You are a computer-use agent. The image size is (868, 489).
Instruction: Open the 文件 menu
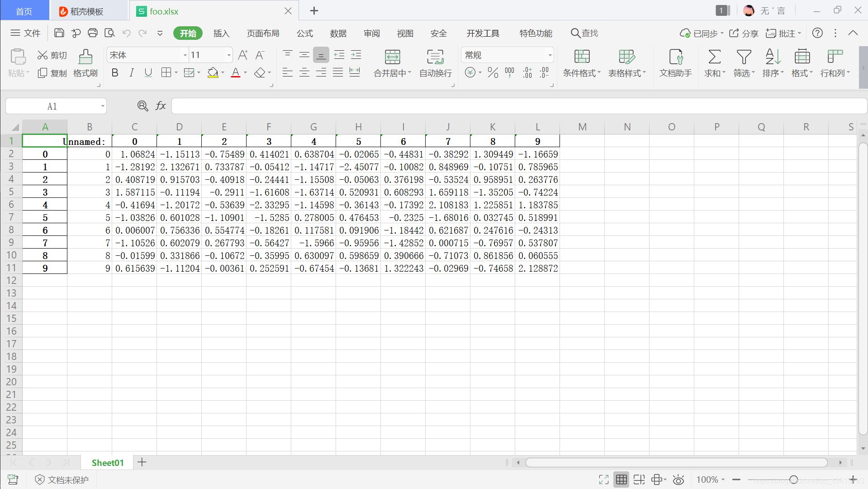[26, 33]
